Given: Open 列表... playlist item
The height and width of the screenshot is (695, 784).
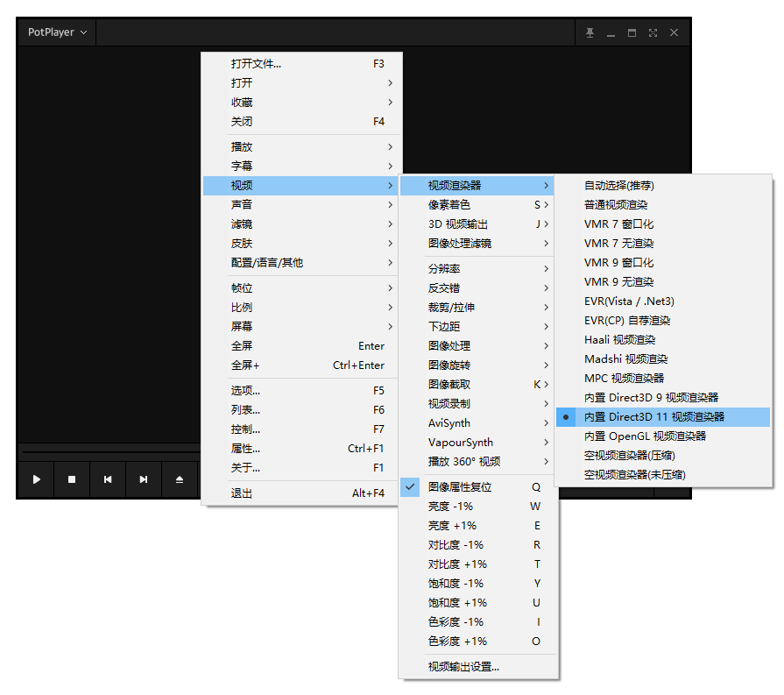Looking at the screenshot, I should 300,410.
